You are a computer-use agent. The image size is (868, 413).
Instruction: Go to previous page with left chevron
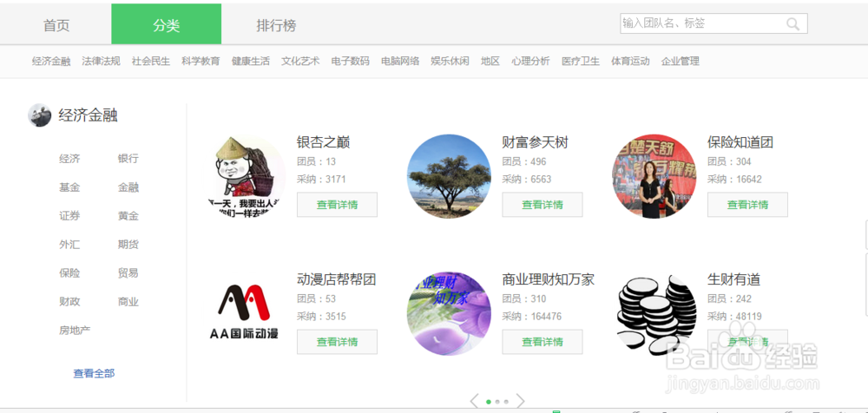click(x=475, y=402)
